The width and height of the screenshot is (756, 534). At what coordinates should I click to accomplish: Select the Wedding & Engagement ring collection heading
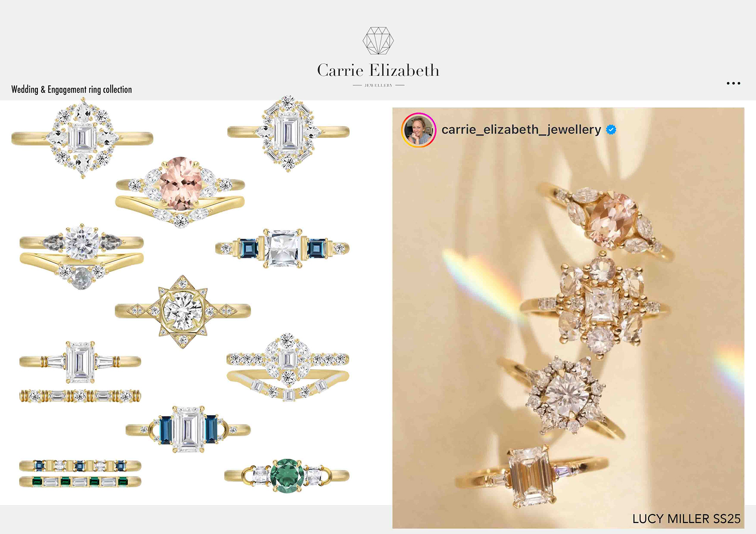tap(72, 90)
